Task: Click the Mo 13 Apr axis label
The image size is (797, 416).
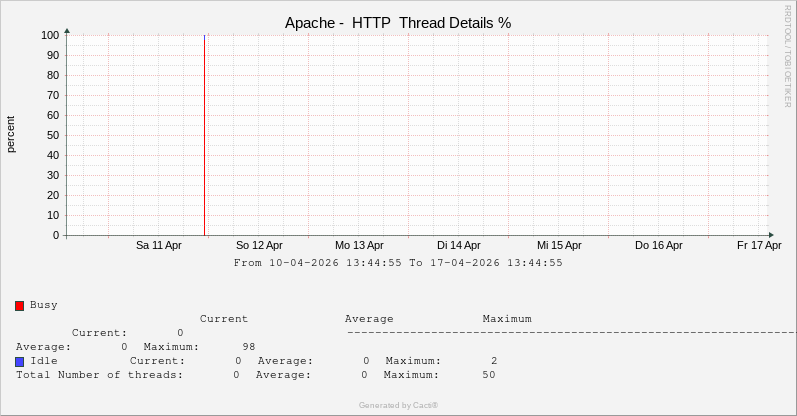Action: [359, 245]
